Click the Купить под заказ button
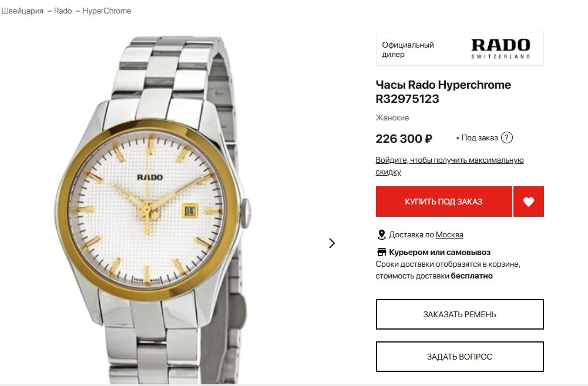This screenshot has width=588, height=386. point(443,202)
